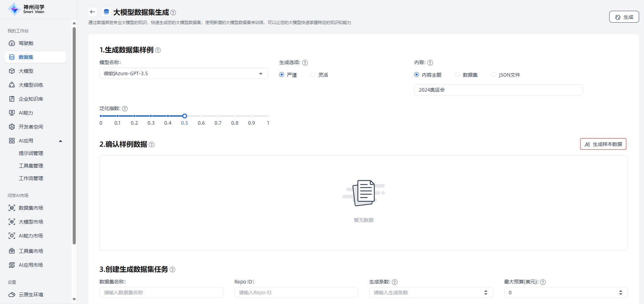
Task: Go to 大模型训练 in sidebar
Action: pyautogui.click(x=31, y=85)
